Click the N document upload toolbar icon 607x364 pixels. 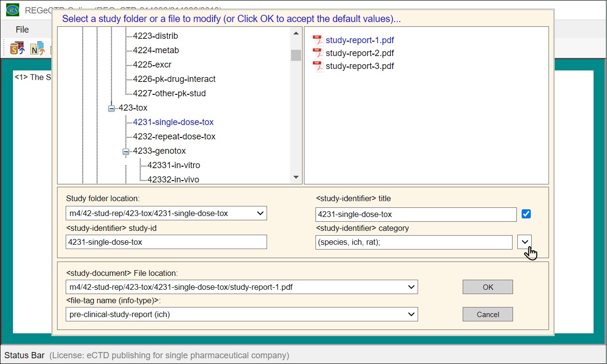[37, 48]
